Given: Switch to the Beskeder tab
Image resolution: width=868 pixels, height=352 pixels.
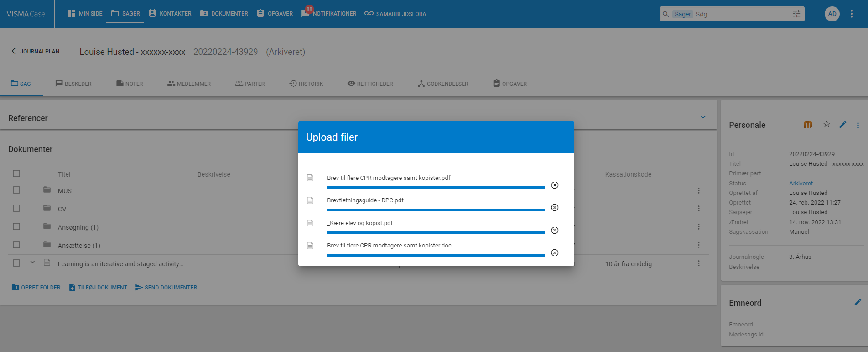Looking at the screenshot, I should [x=73, y=84].
